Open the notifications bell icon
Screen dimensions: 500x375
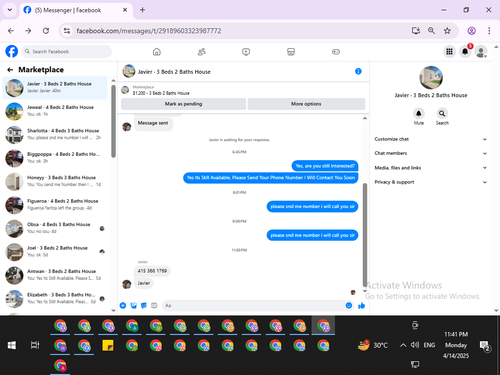coord(465,51)
